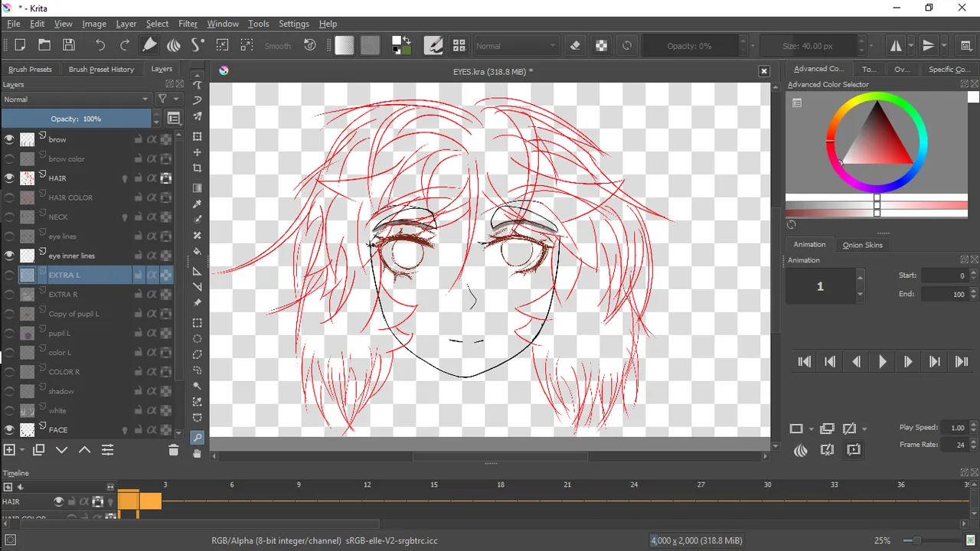This screenshot has width=980, height=551.
Task: Select the Rectangular Selection tool
Action: pos(198,323)
